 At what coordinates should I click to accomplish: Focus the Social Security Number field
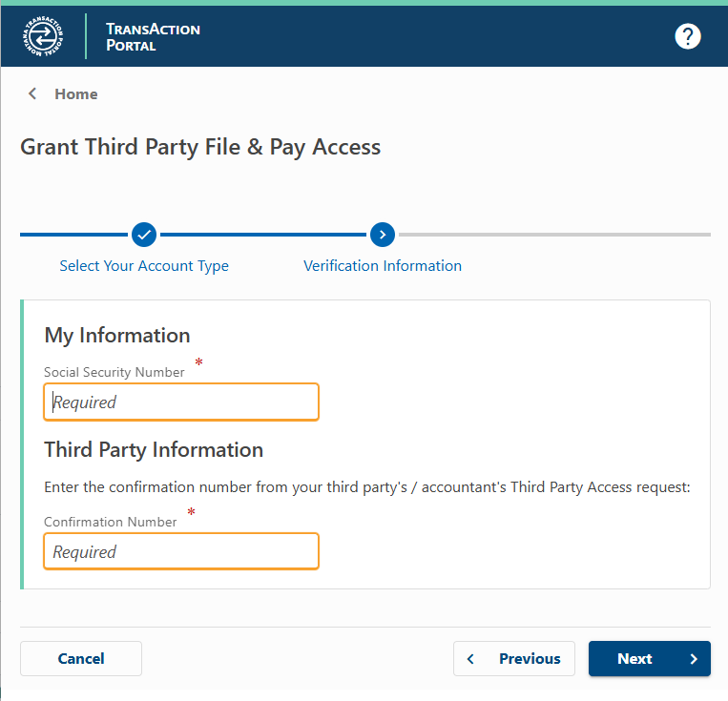[181, 402]
